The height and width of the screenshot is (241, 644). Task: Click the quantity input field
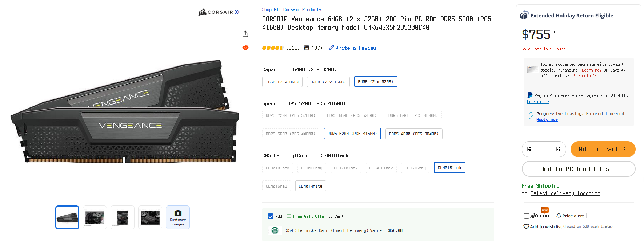pos(544,149)
